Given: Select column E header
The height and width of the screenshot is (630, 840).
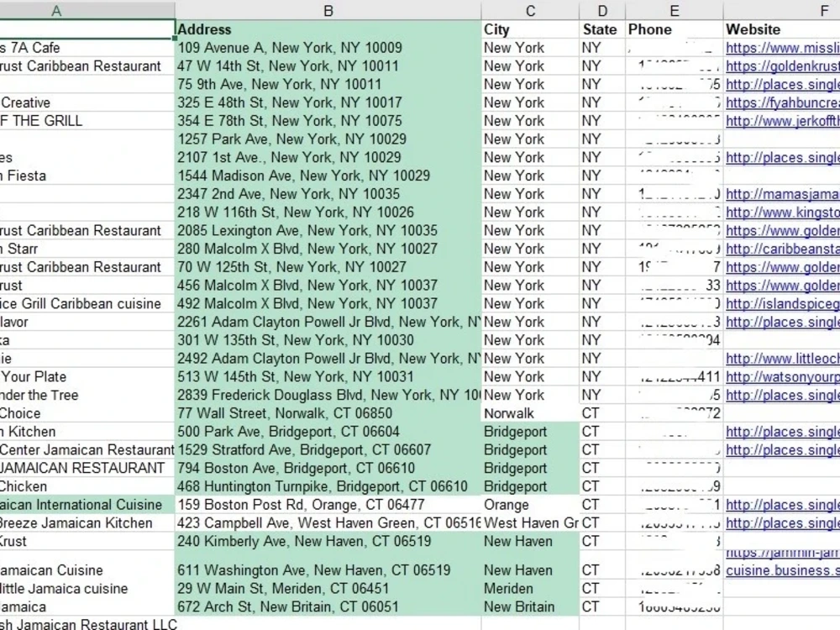Looking at the screenshot, I should pyautogui.click(x=674, y=10).
